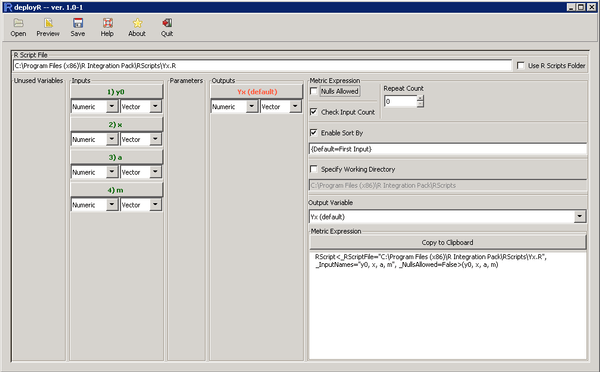
Task: Increase Repeat Count with the up arrow
Action: (420, 98)
